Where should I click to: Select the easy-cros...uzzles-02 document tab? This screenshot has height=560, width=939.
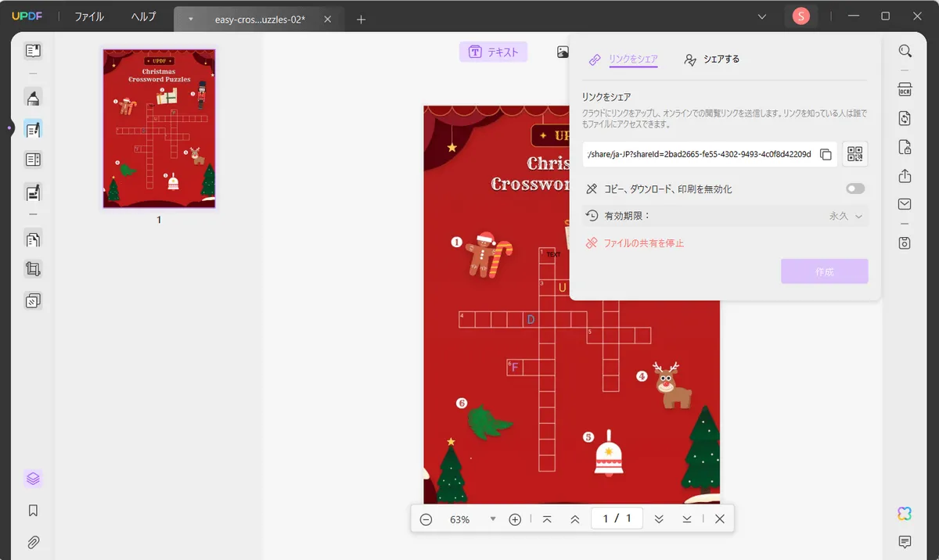pos(260,20)
